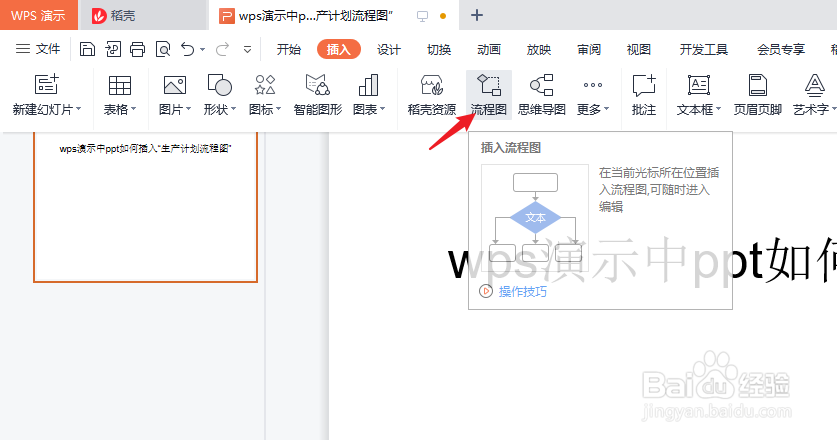This screenshot has height=440, width=837.
Task: Select the slide thumbnail in left panel
Action: (x=145, y=207)
